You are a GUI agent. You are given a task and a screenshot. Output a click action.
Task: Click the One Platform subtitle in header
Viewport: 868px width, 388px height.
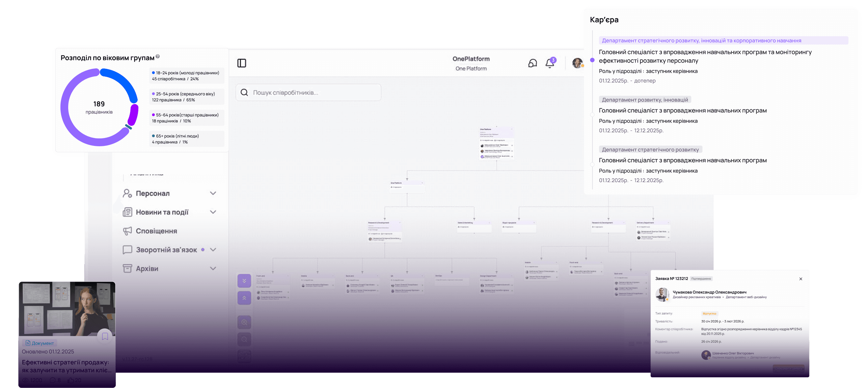pyautogui.click(x=471, y=69)
